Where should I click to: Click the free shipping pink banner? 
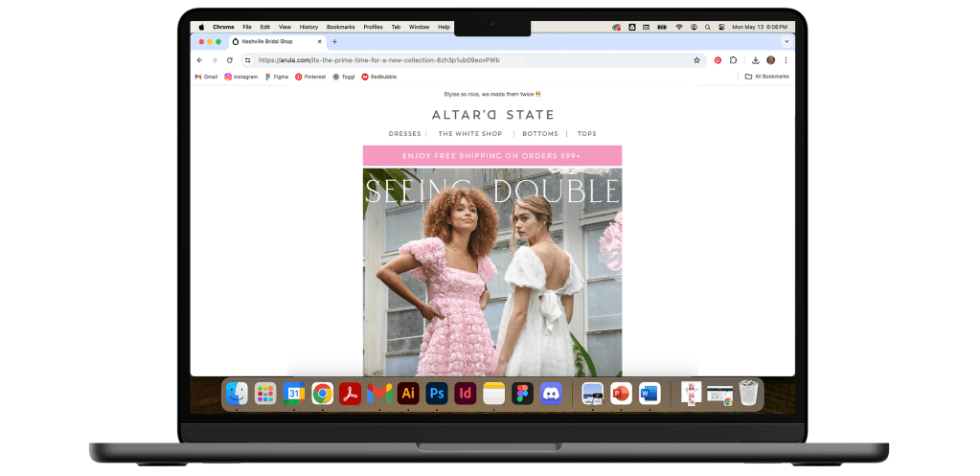492,155
